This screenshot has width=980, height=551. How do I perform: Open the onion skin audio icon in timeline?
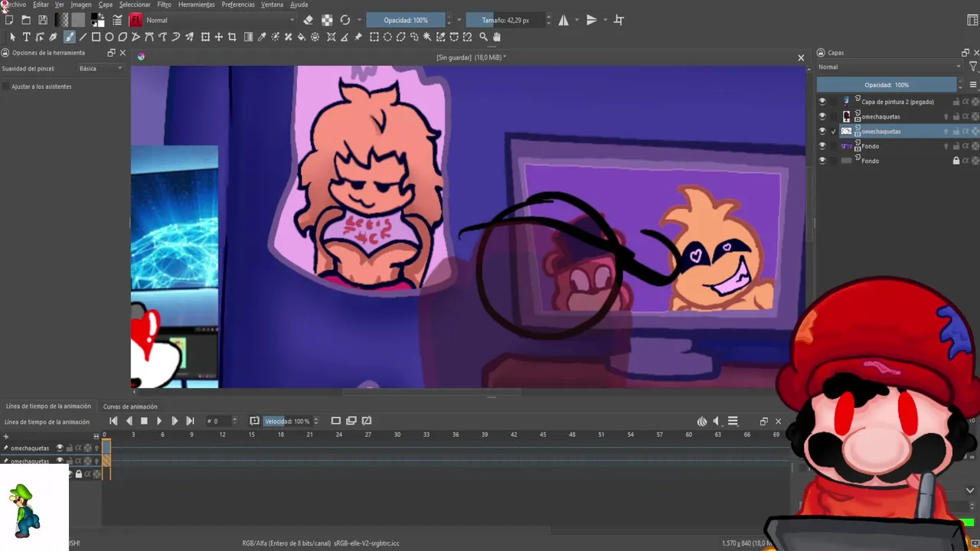(x=702, y=421)
